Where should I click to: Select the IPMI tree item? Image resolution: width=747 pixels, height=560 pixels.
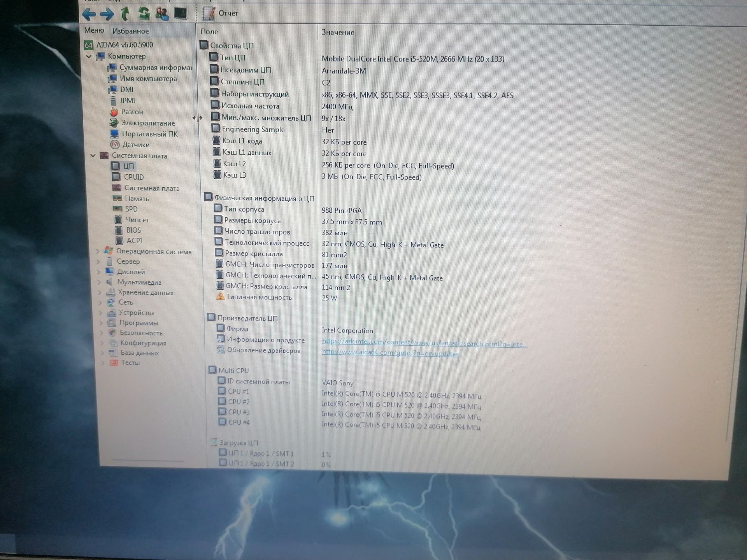(x=123, y=101)
